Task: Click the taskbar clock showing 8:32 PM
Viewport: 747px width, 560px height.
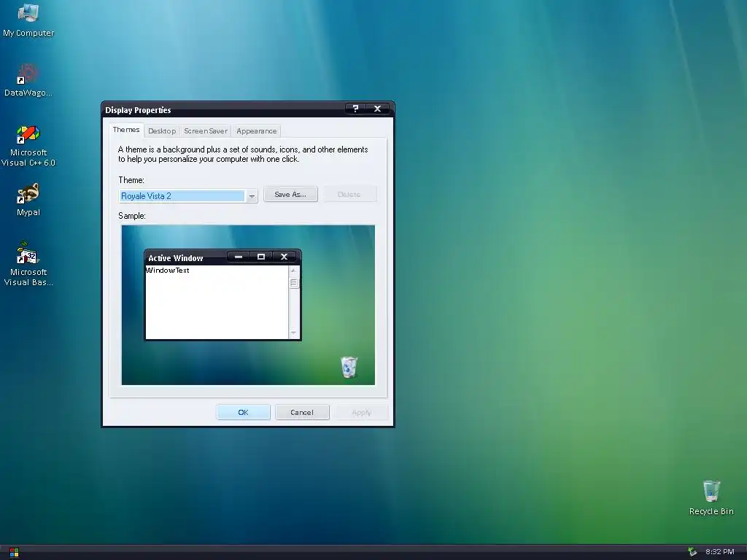Action: pyautogui.click(x=719, y=552)
